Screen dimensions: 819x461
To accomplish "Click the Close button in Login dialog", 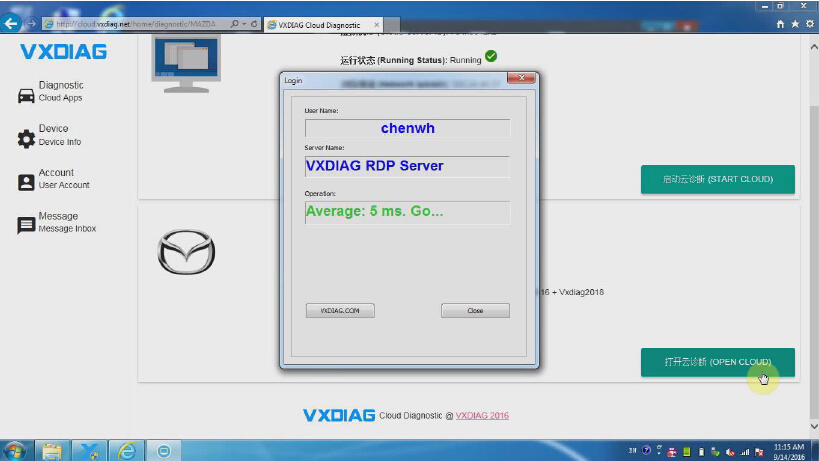I will 475,311.
